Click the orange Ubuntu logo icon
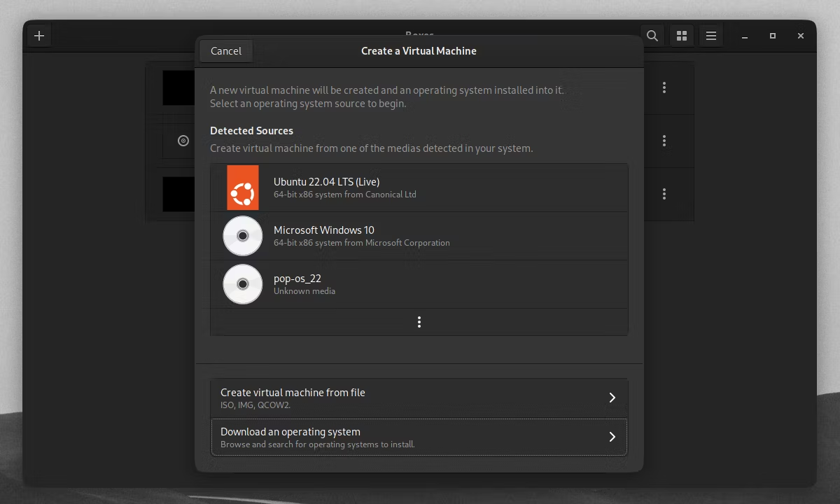Image resolution: width=840 pixels, height=504 pixels. pyautogui.click(x=243, y=188)
